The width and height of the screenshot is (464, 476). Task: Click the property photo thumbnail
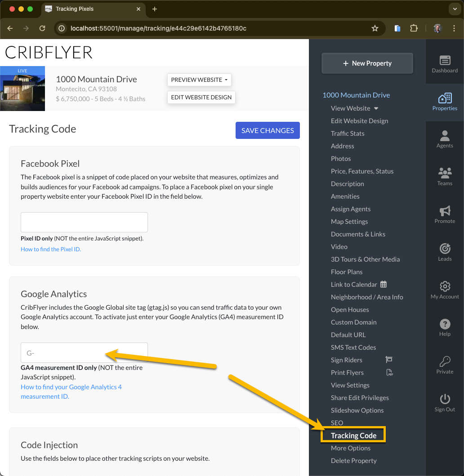pyautogui.click(x=22, y=89)
